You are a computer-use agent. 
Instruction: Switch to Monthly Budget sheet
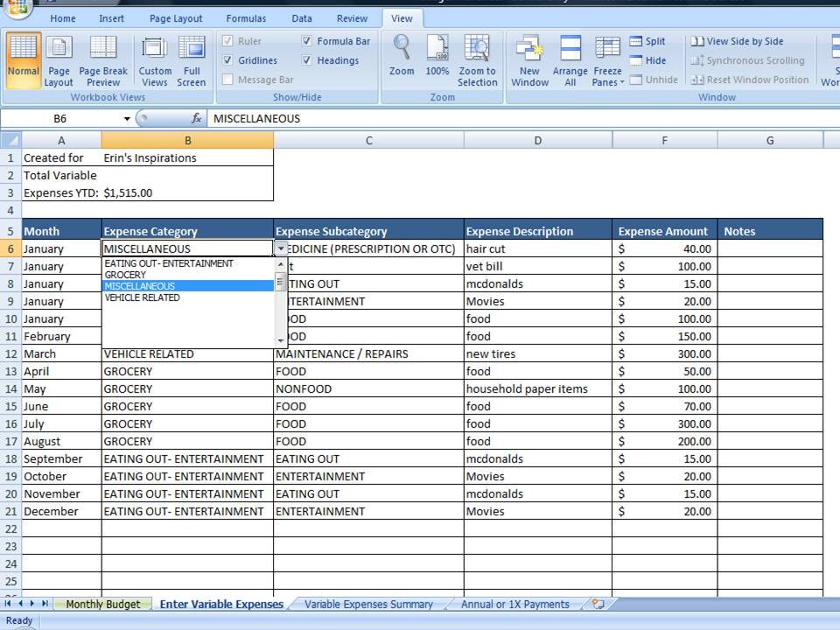[103, 605]
